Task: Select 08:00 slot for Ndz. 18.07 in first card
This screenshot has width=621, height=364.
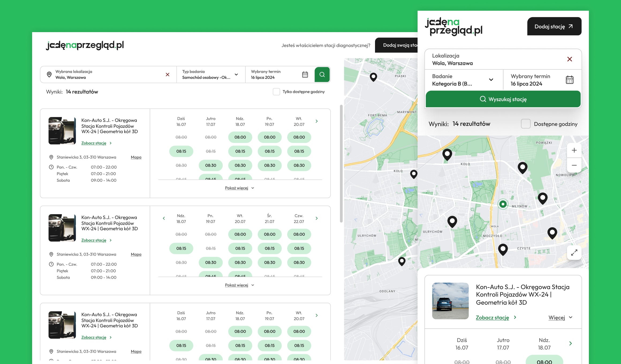Action: 240,137
